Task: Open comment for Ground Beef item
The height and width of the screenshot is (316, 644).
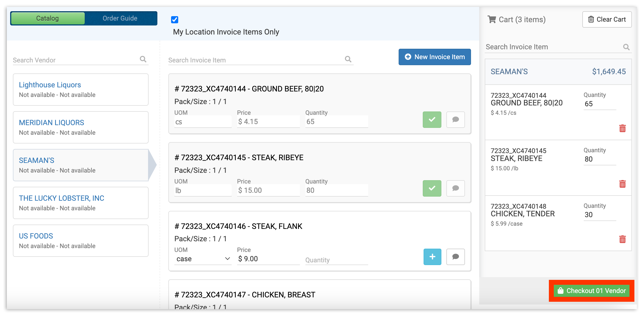Action: click(455, 120)
